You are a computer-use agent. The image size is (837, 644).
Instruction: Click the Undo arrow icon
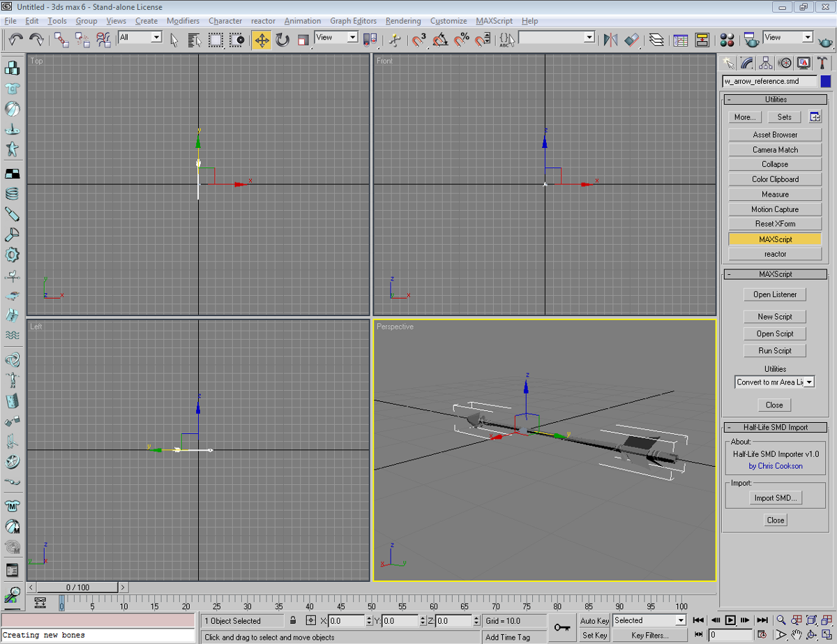coord(17,39)
